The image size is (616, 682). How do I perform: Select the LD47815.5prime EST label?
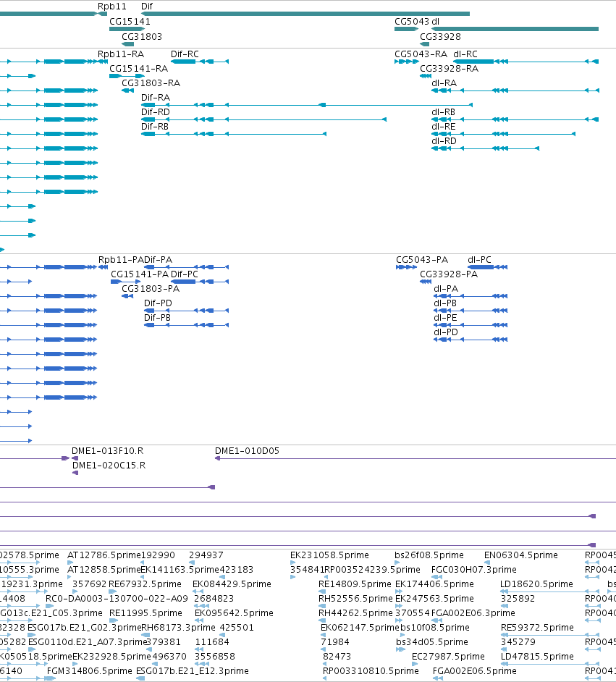[x=537, y=656]
